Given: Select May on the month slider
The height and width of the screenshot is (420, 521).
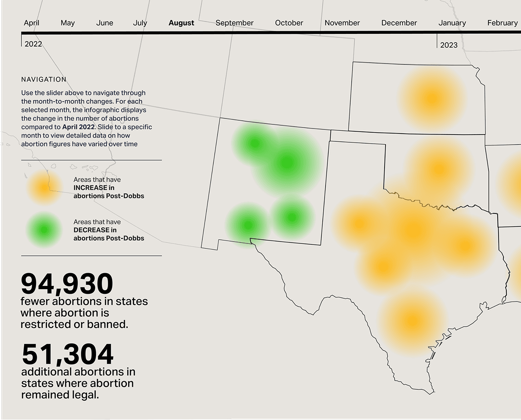Looking at the screenshot, I should [x=68, y=23].
